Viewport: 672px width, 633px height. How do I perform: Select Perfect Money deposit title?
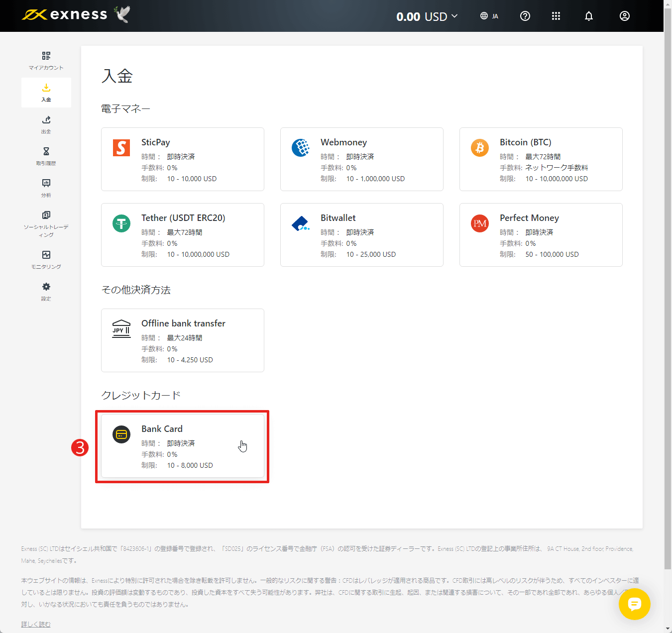[530, 218]
